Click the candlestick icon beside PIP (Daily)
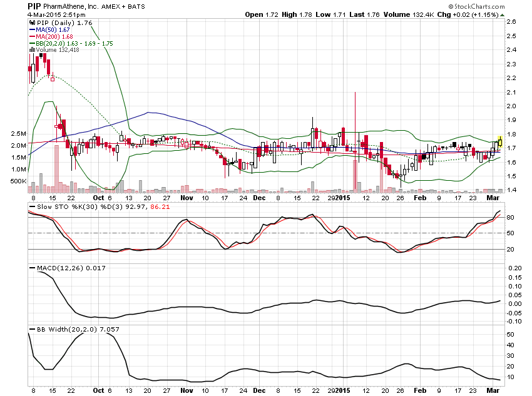Screen dimensions: 532x396 point(32,23)
